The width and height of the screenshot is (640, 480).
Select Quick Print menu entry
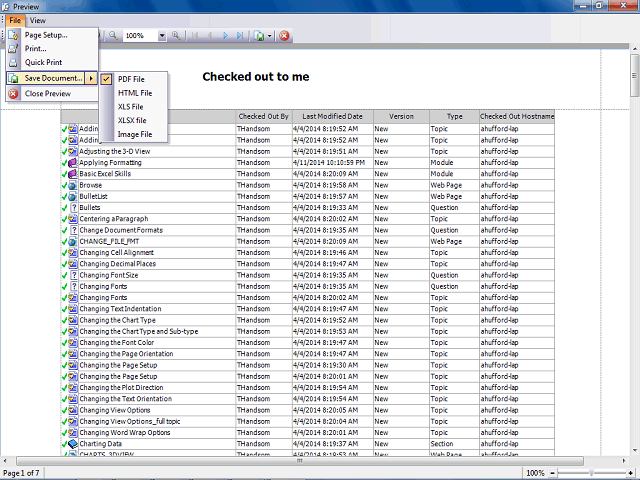43,62
